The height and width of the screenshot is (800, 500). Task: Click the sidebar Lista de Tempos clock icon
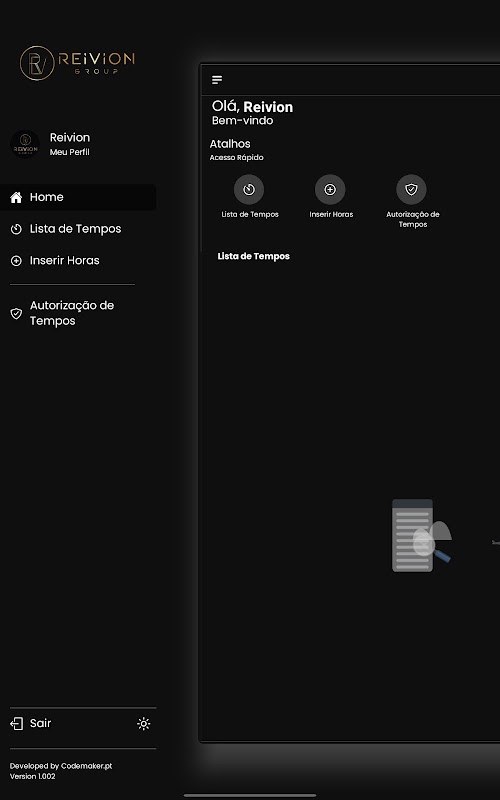[16, 229]
